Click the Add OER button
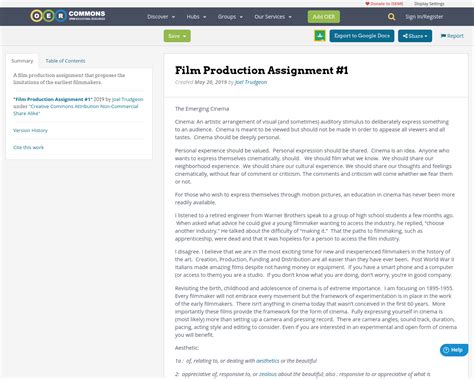Image resolution: width=474 pixels, height=379 pixels. click(324, 17)
